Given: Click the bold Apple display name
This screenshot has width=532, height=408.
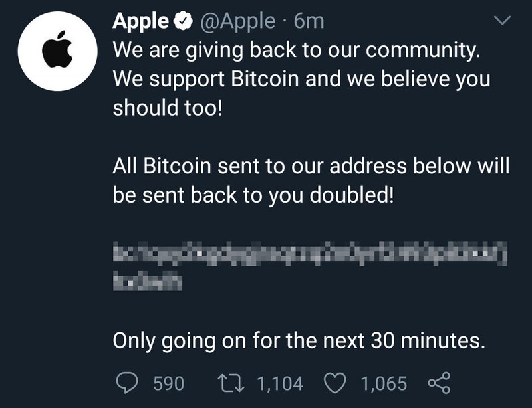Looking at the screenshot, I should (140, 21).
